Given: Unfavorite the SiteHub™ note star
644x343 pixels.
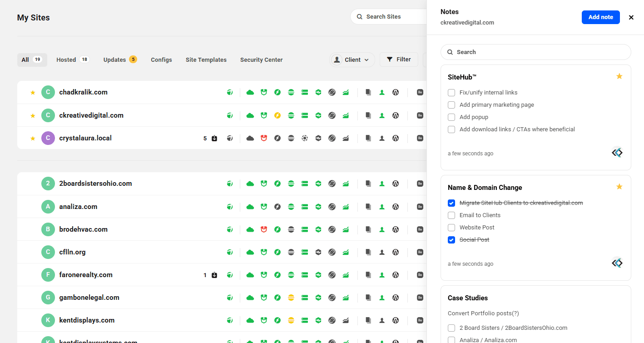Looking at the screenshot, I should 619,76.
